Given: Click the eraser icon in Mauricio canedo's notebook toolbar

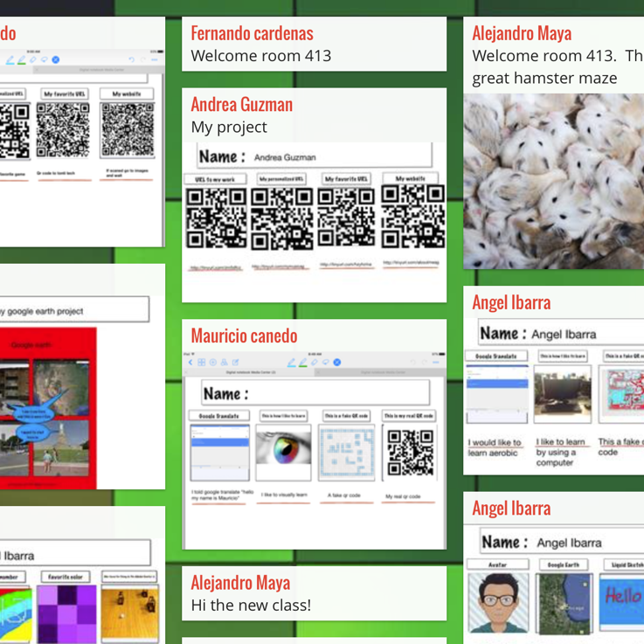Looking at the screenshot, I should [314, 362].
